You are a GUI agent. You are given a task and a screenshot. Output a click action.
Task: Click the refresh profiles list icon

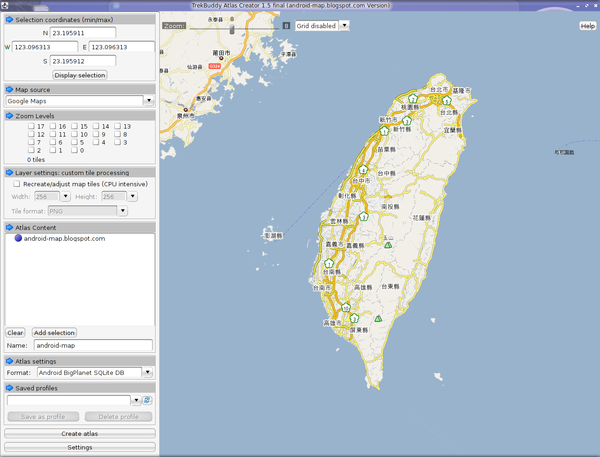[x=147, y=400]
